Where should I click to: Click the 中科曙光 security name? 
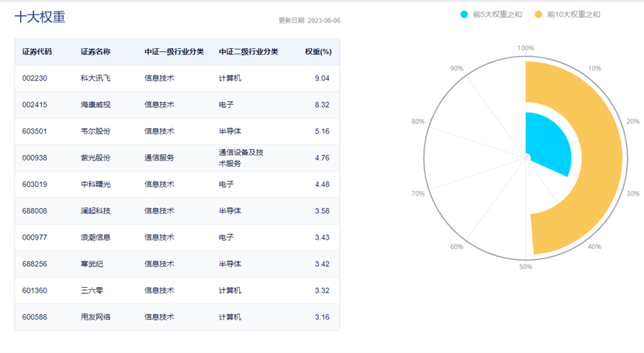95,185
